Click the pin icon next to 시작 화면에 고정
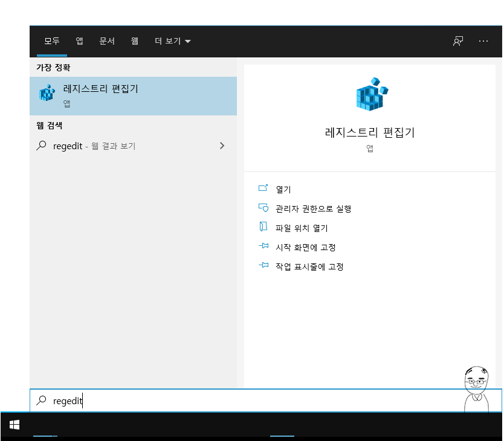Screen dimensions: 504x441 pos(263,246)
